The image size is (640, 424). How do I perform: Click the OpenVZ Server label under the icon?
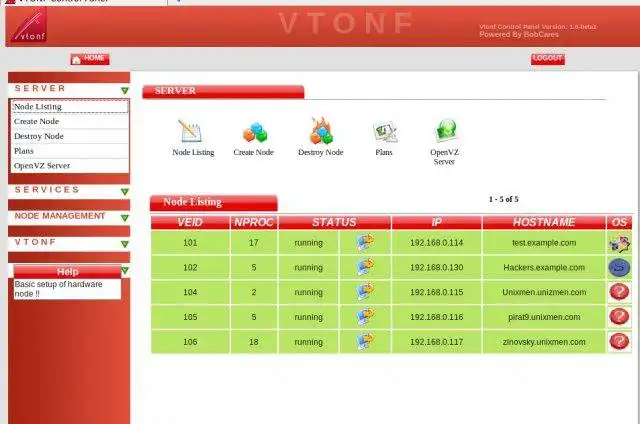pyautogui.click(x=444, y=157)
